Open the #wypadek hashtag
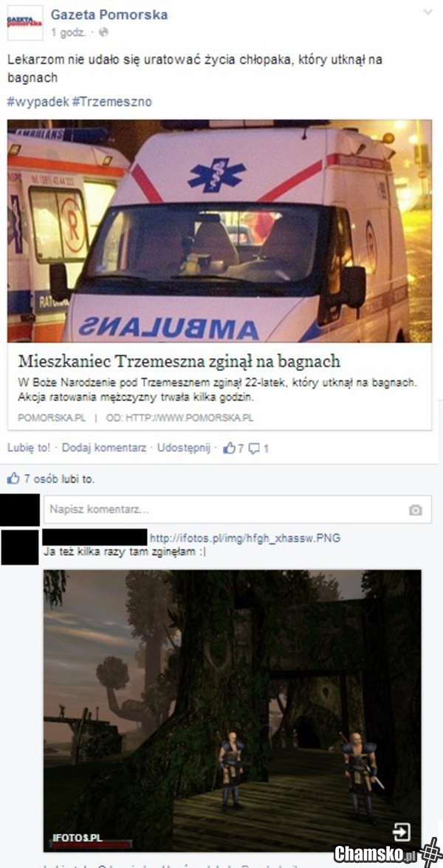Screen dimensions: 443x868 (x=38, y=102)
